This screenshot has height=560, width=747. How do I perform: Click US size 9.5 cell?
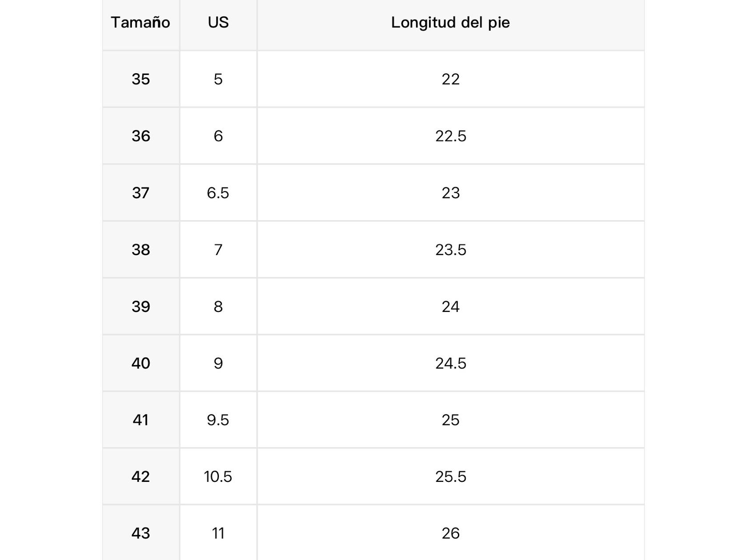(x=218, y=420)
